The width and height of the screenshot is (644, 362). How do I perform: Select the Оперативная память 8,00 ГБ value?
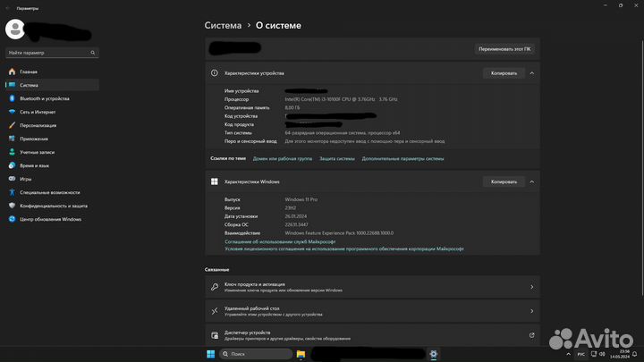292,107
